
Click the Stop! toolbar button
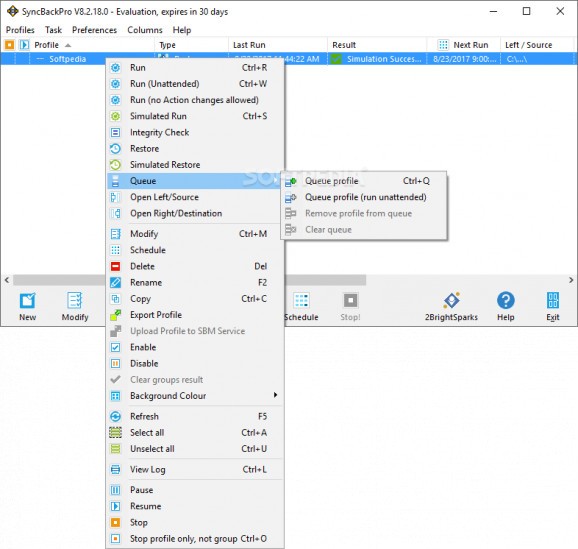click(350, 306)
